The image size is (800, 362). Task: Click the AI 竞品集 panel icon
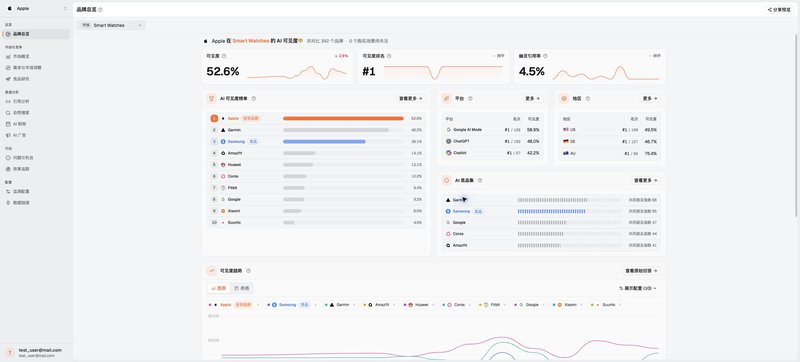tap(446, 180)
